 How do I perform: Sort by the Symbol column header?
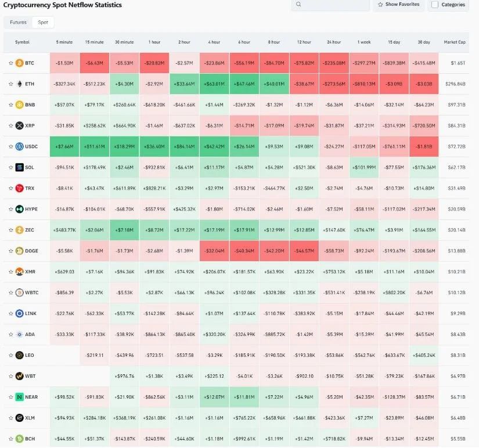point(22,42)
